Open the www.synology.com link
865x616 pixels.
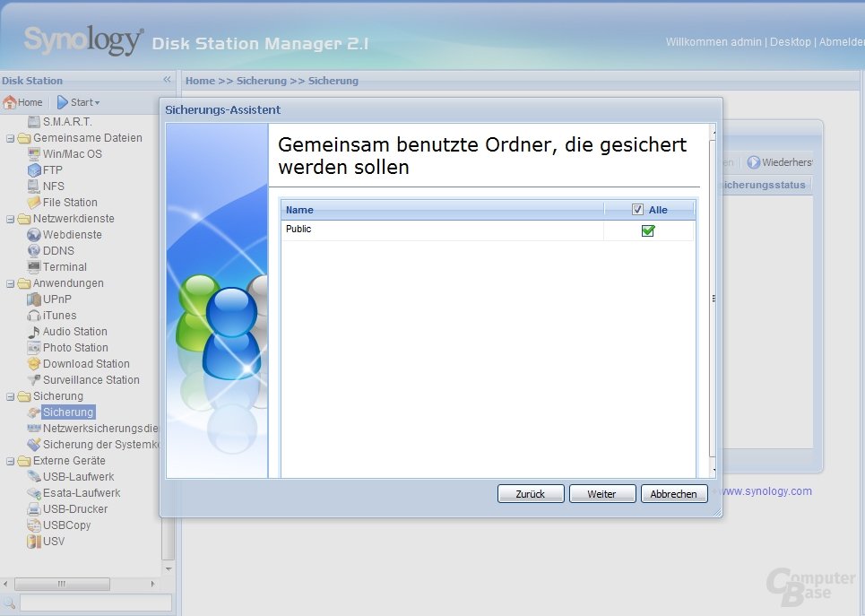pos(766,491)
